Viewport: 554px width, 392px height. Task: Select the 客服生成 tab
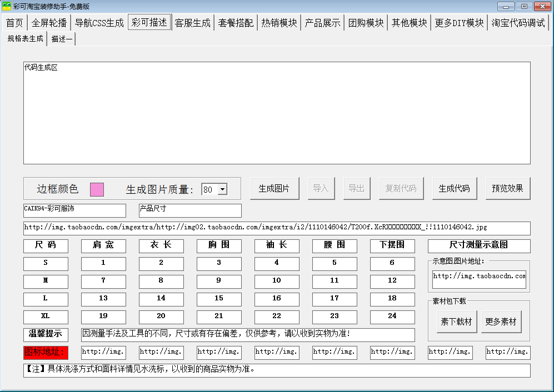click(x=192, y=23)
